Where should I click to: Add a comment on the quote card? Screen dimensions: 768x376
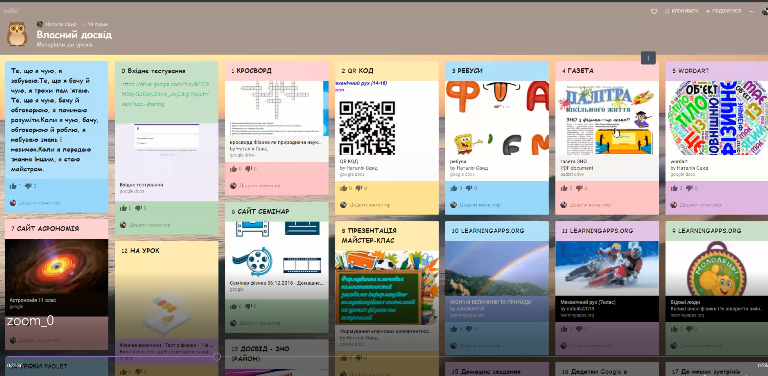pyautogui.click(x=39, y=203)
